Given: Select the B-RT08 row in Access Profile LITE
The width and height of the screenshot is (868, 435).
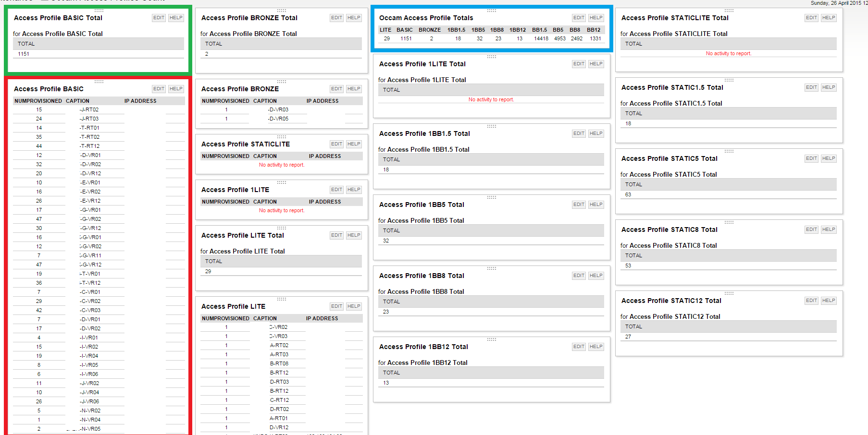Looking at the screenshot, I should (282, 363).
